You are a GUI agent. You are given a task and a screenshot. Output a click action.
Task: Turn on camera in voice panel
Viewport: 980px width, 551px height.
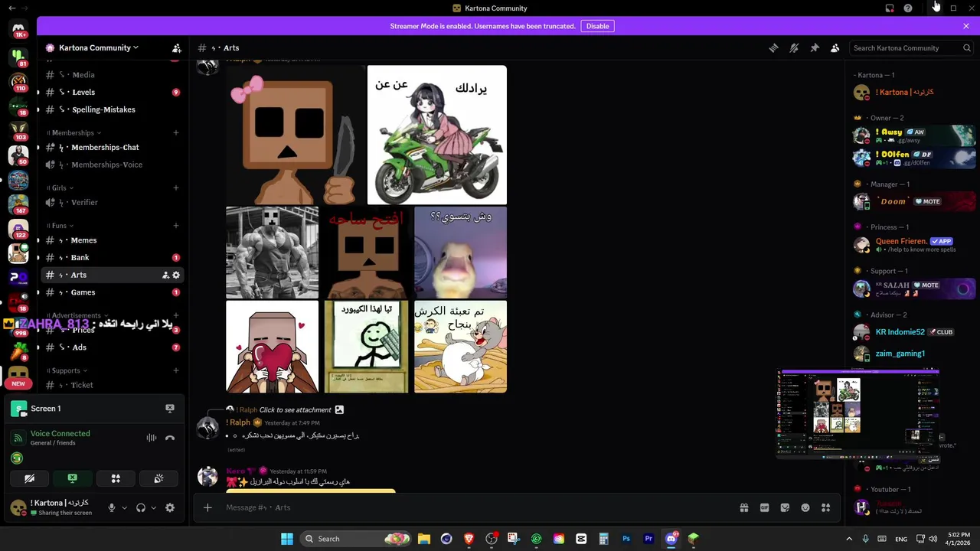(29, 478)
